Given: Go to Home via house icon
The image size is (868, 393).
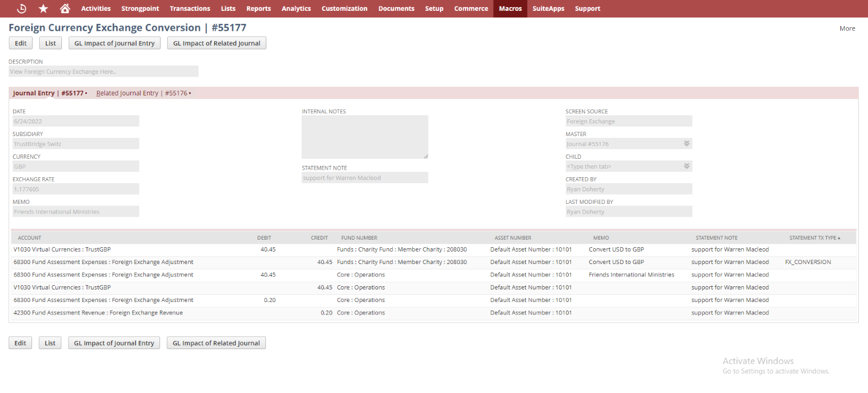Looking at the screenshot, I should [65, 9].
